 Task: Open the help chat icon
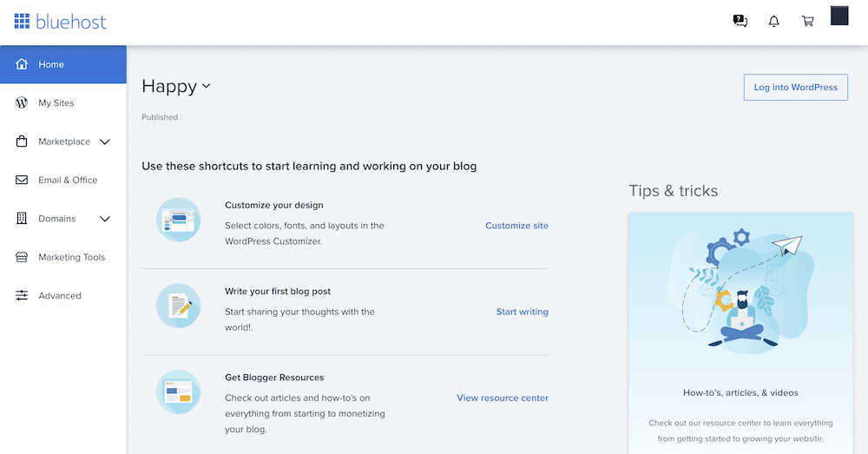pyautogui.click(x=740, y=21)
